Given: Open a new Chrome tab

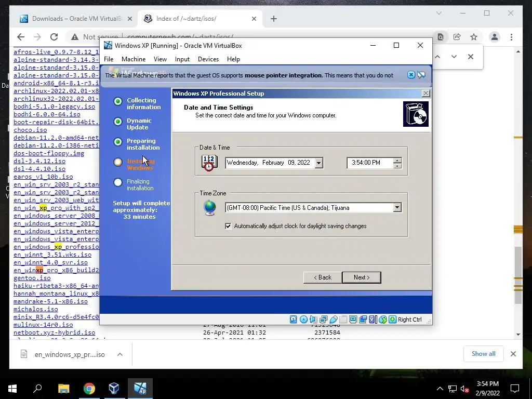Looking at the screenshot, I should click(274, 19).
